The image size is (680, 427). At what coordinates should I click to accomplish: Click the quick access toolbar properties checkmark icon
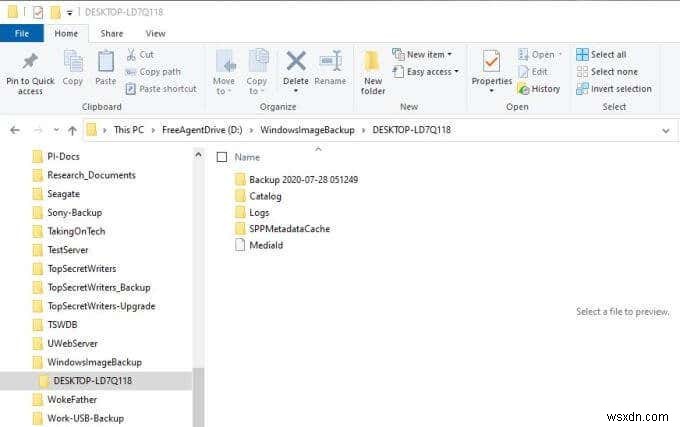[38, 13]
